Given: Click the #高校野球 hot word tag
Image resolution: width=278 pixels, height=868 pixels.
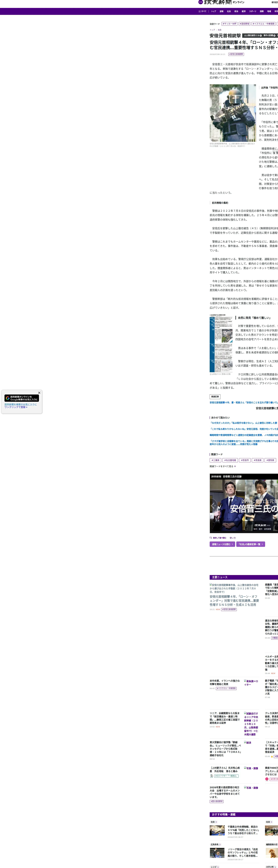Looking at the screenshot, I should tap(245, 24).
